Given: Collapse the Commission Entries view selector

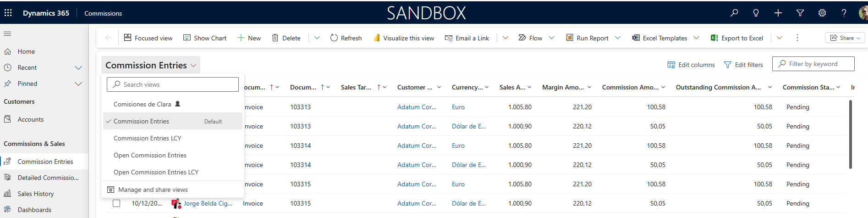Looking at the screenshot, I should pyautogui.click(x=151, y=65).
